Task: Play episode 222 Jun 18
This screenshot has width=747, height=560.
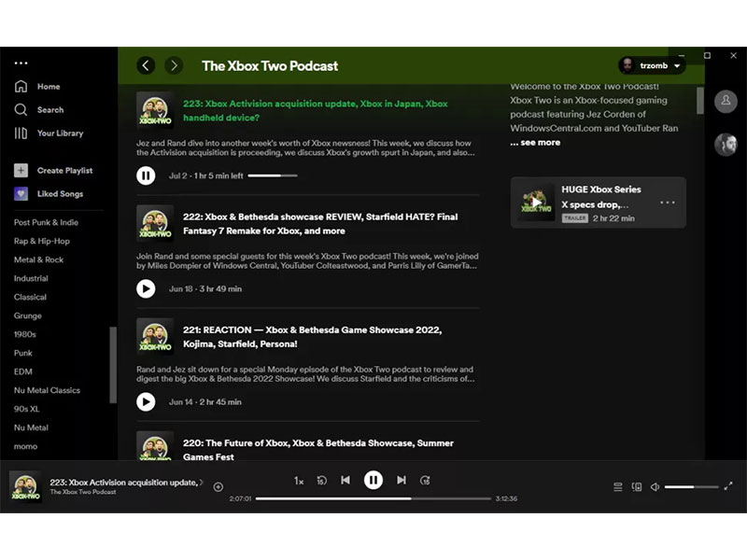Action: pos(146,288)
